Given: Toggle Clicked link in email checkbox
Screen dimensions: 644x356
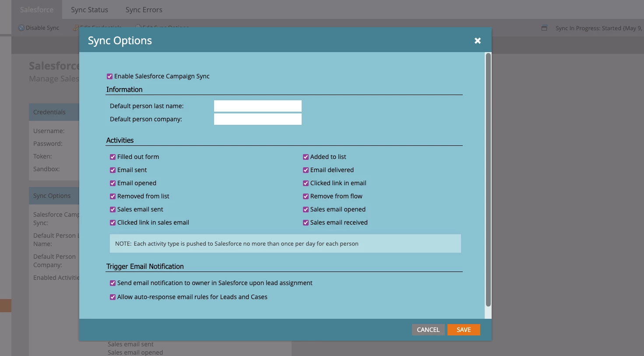Looking at the screenshot, I should coord(306,183).
